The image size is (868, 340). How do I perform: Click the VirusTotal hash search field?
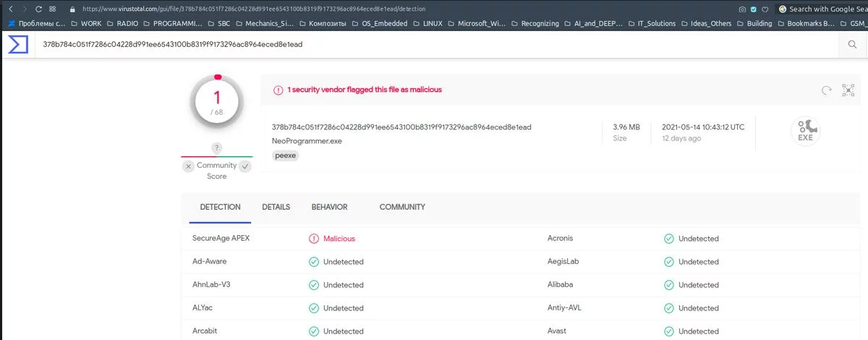(x=434, y=45)
